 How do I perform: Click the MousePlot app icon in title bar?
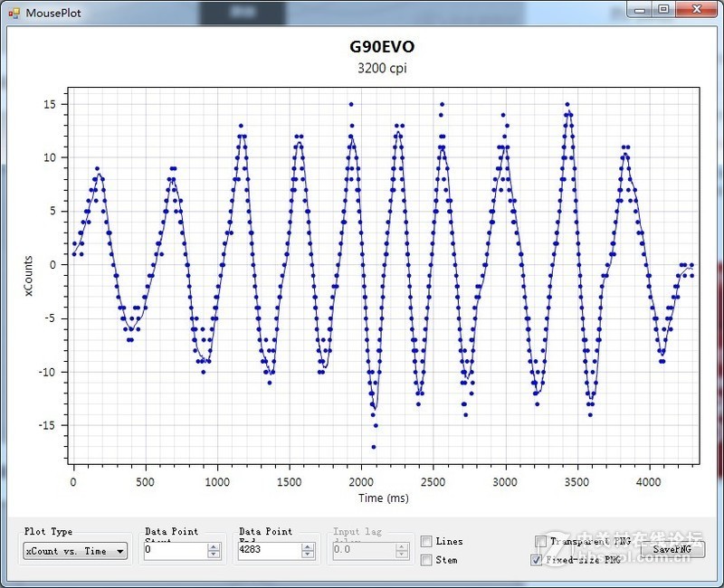pyautogui.click(x=14, y=13)
